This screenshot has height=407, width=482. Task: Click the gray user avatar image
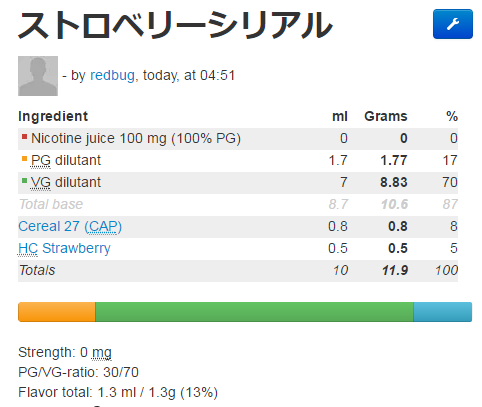click(x=38, y=76)
